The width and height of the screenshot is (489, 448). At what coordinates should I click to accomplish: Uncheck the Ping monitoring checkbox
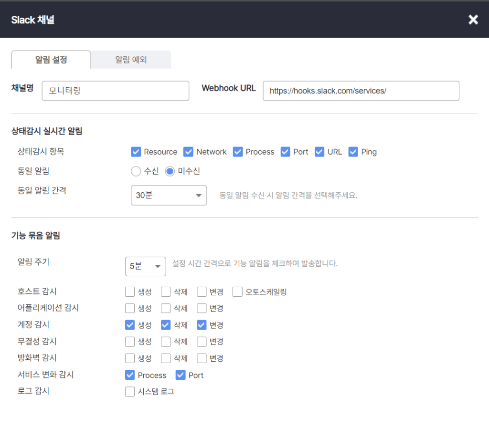click(x=353, y=152)
